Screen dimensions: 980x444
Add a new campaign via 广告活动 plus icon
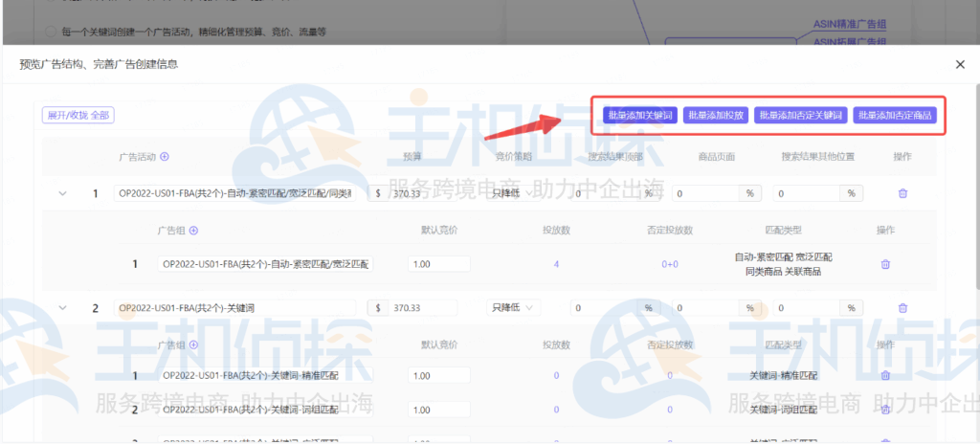(x=165, y=157)
